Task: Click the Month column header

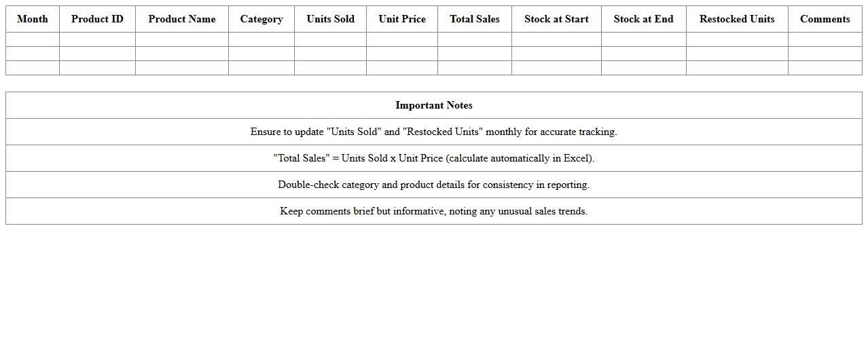Action: [33, 19]
